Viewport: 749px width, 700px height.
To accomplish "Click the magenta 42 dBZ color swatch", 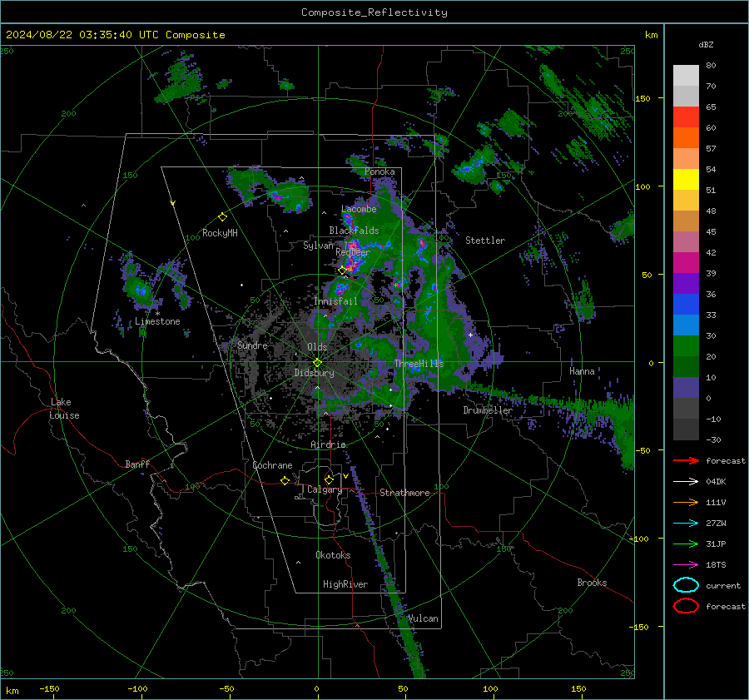I will pos(686,262).
